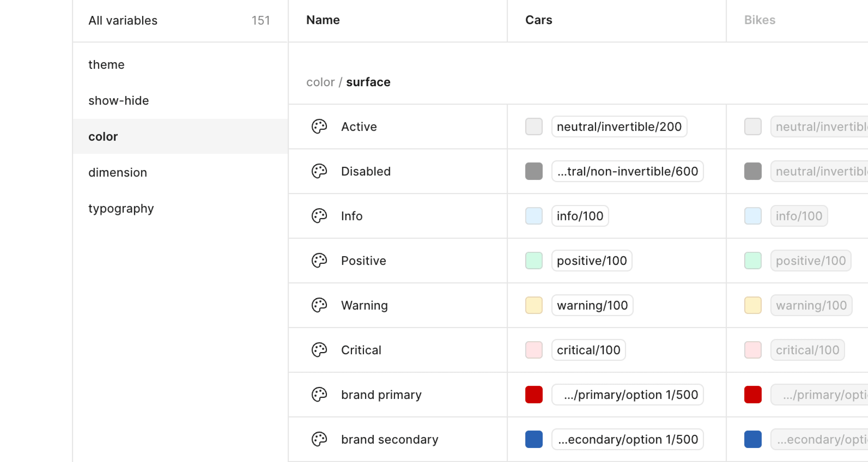
Task: Click the palette icon beside brand secondary
Action: tap(319, 439)
